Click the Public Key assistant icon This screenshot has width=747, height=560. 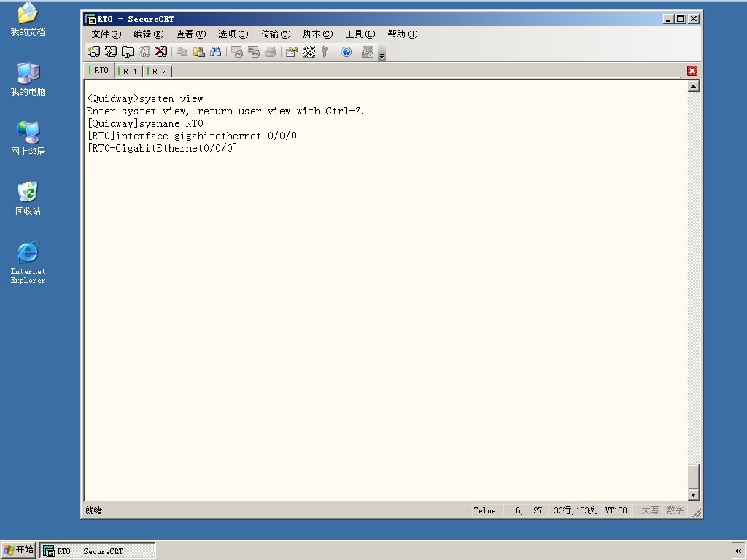pyautogui.click(x=325, y=52)
